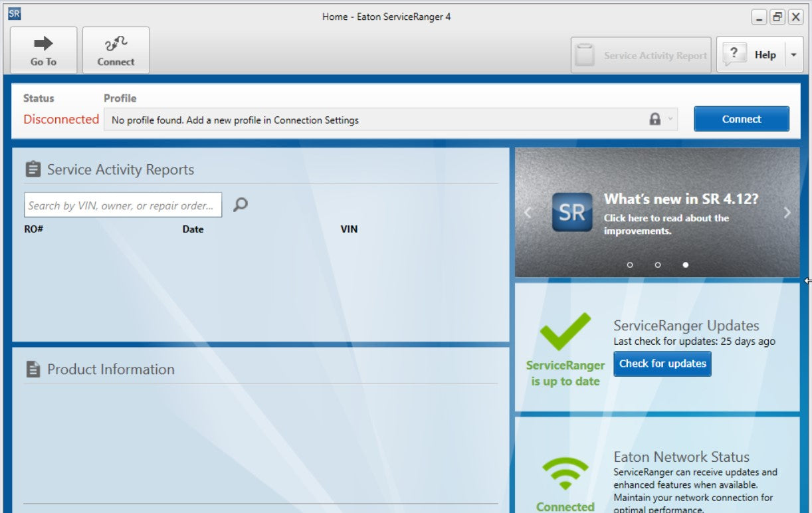812x513 pixels.
Task: Click the SR logo in the news banner
Action: pos(571,212)
